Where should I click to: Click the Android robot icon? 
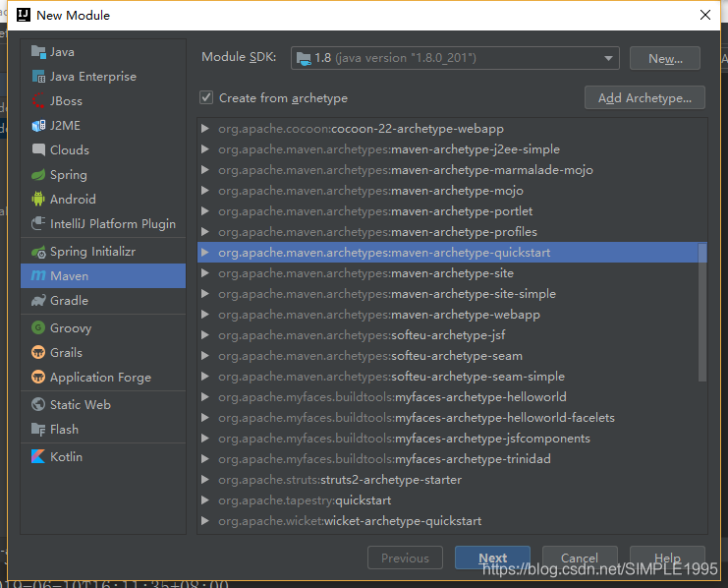click(38, 199)
